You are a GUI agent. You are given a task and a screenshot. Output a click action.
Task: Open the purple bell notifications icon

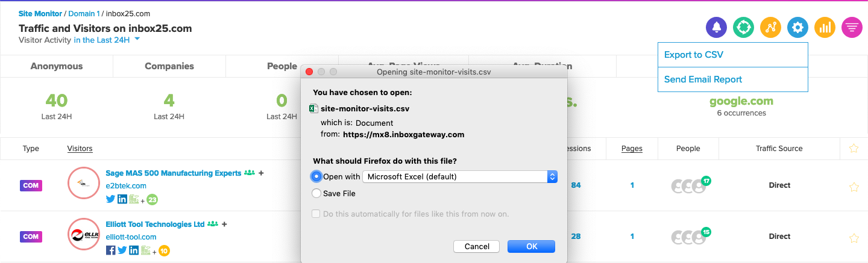(716, 27)
